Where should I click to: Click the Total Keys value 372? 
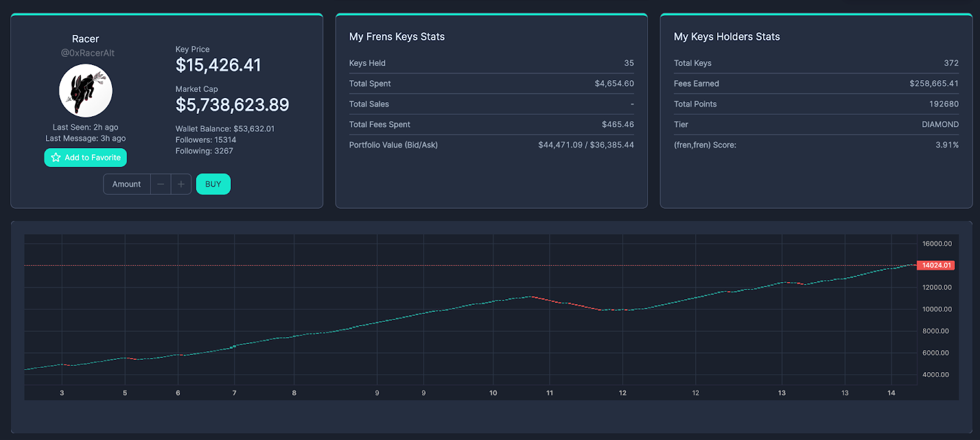pos(951,63)
